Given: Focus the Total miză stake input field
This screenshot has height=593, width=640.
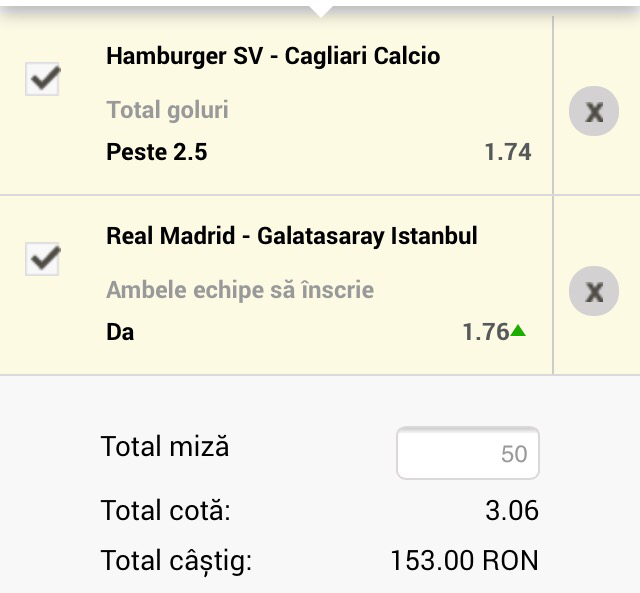Looking at the screenshot, I should pos(468,454).
